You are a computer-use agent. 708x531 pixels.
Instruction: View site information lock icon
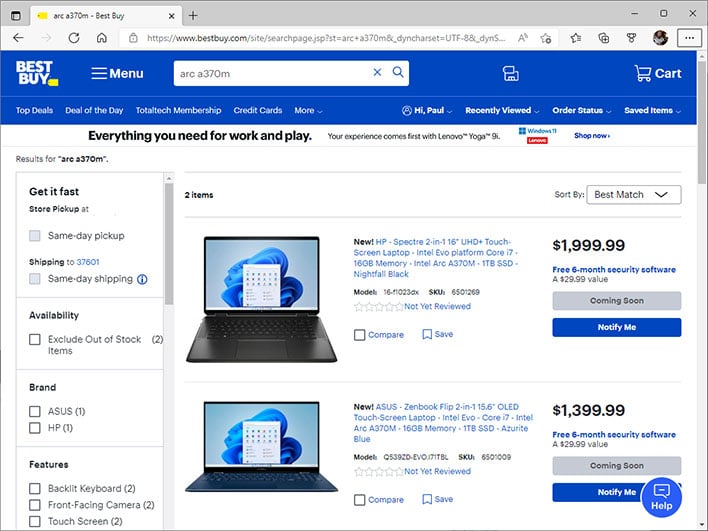tap(133, 38)
